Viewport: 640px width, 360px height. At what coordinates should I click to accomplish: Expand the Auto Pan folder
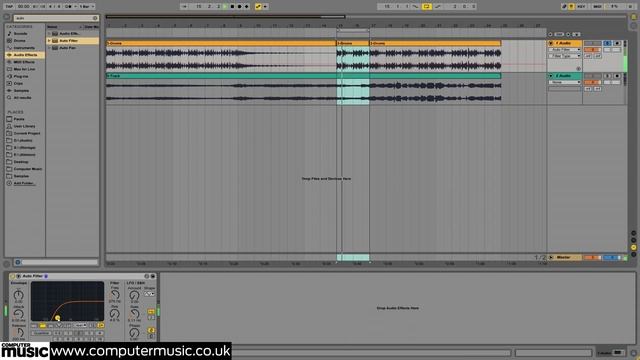tap(49, 48)
